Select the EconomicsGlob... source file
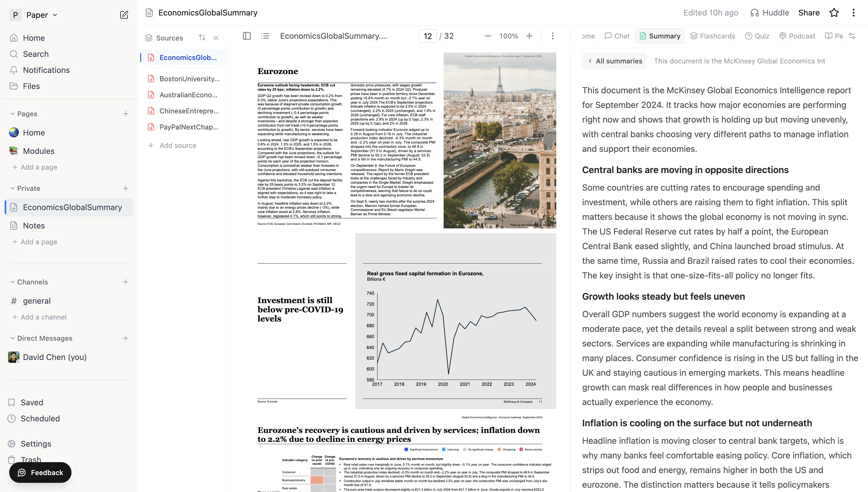The width and height of the screenshot is (868, 492). [184, 57]
